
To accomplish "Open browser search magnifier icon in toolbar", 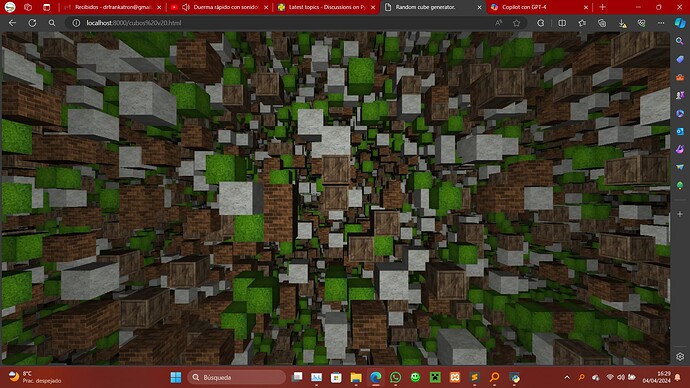I will 52,23.
